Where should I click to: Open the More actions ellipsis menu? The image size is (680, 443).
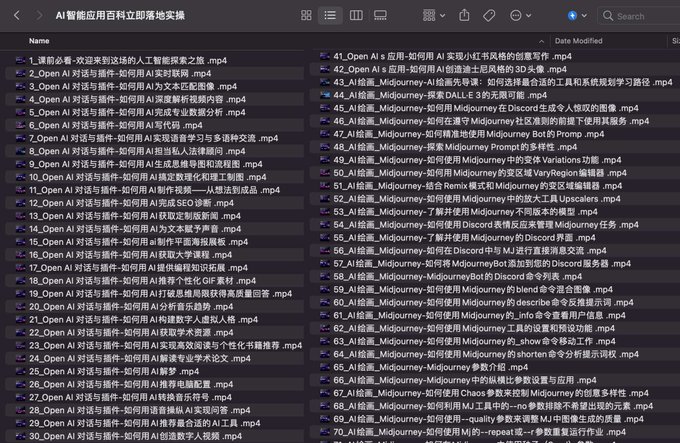pyautogui.click(x=520, y=16)
